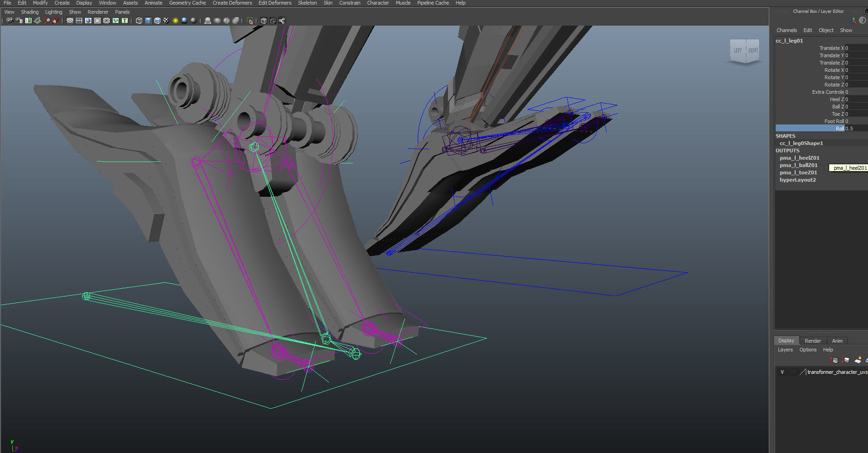Toggle the Image Plane icon

pyautogui.click(x=37, y=21)
